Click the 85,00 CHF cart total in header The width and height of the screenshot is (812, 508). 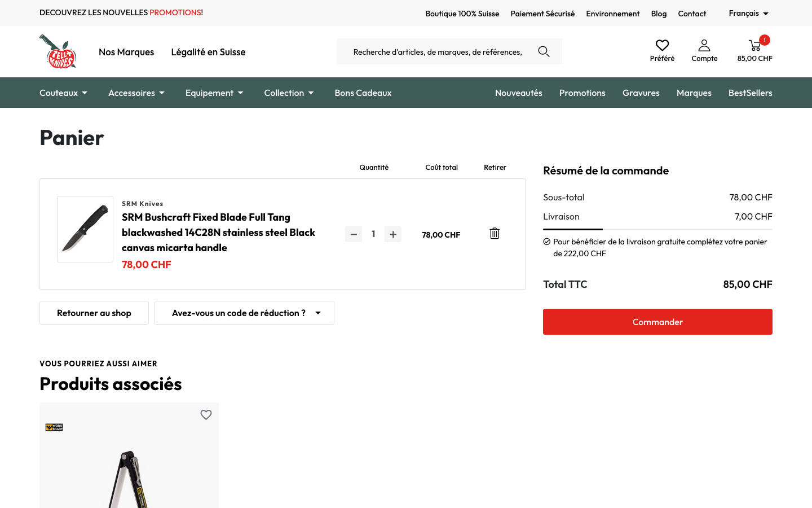tap(755, 58)
